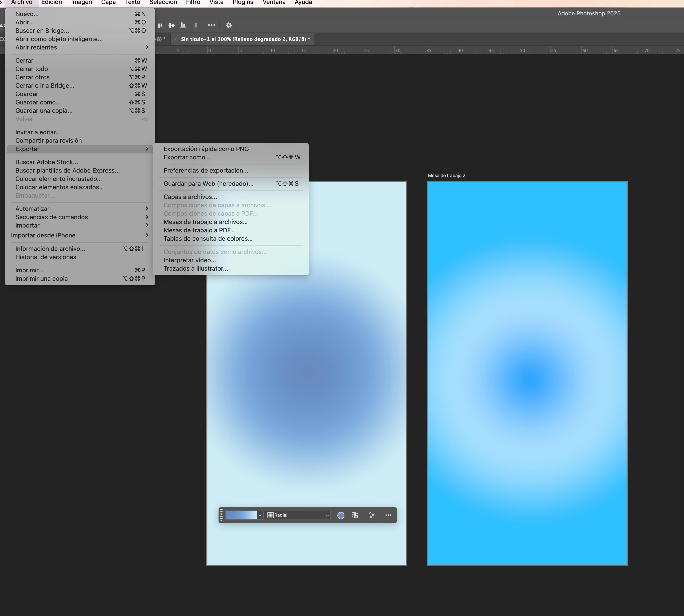
Task: Click the distribute spacing icon
Action: tap(196, 25)
